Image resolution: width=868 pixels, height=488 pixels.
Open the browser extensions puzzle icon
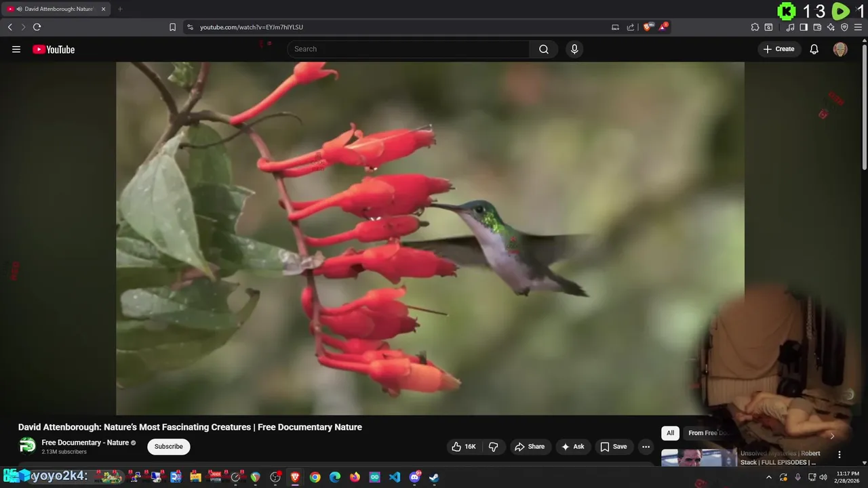click(755, 27)
